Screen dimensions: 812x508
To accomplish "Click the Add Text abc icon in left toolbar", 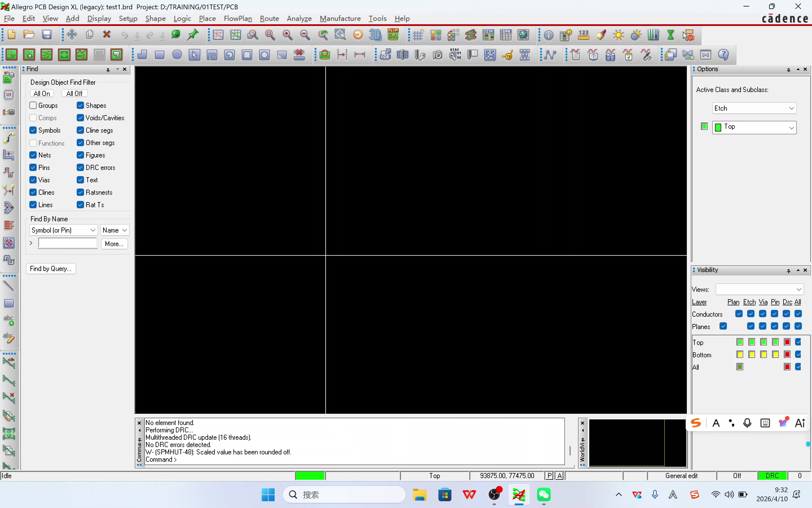I will 9,320.
